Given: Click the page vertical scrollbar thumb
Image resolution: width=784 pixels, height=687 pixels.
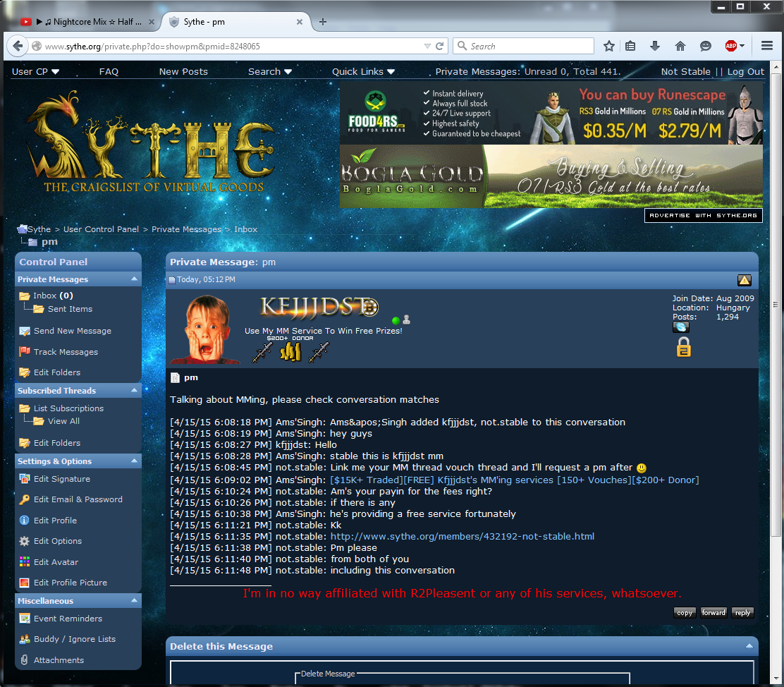Looking at the screenshot, I should [x=776, y=305].
